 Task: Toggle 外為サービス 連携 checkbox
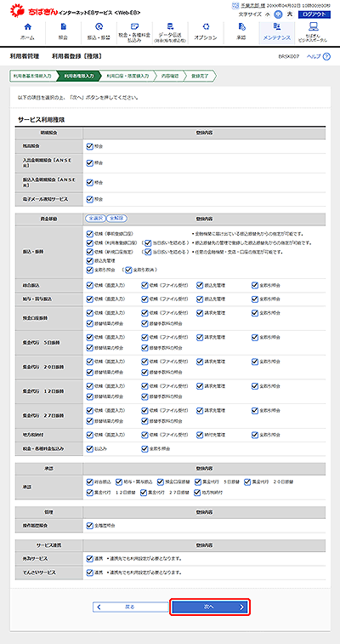tap(90, 559)
